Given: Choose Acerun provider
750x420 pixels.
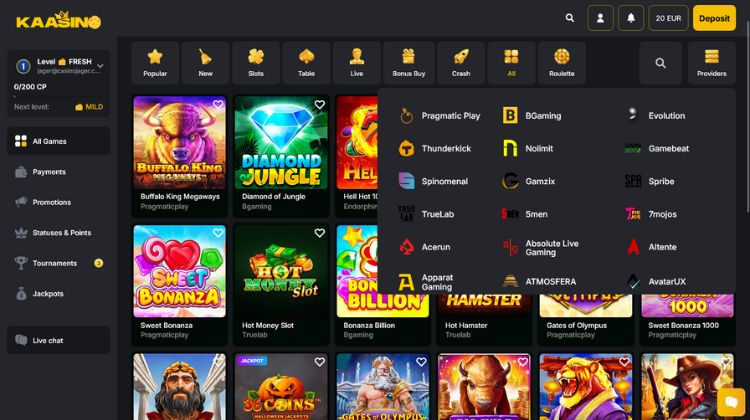Looking at the screenshot, I should (x=424, y=247).
